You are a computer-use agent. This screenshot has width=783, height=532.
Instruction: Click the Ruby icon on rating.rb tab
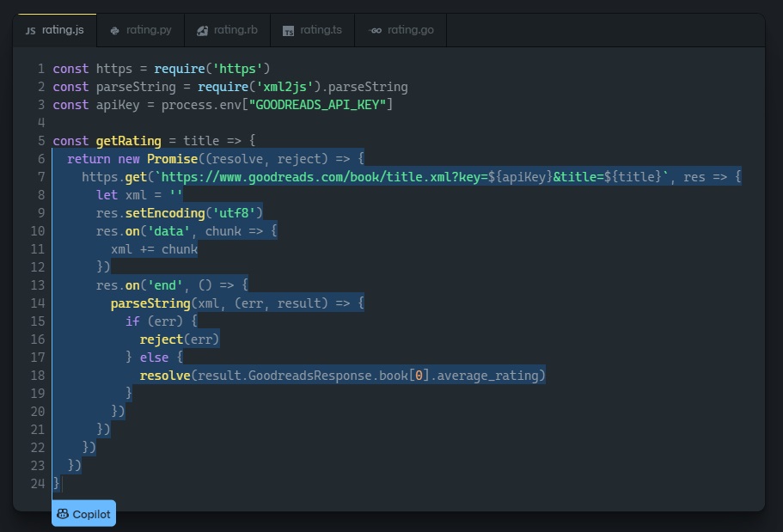202,30
